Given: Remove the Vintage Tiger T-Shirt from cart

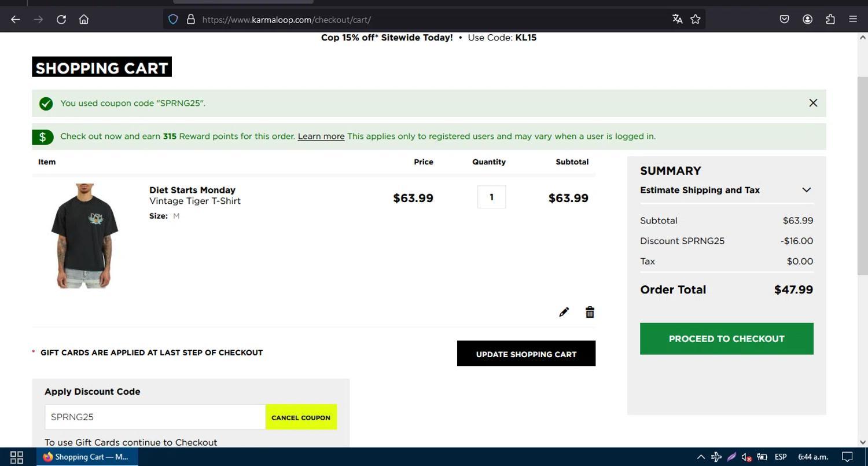Looking at the screenshot, I should (x=590, y=312).
